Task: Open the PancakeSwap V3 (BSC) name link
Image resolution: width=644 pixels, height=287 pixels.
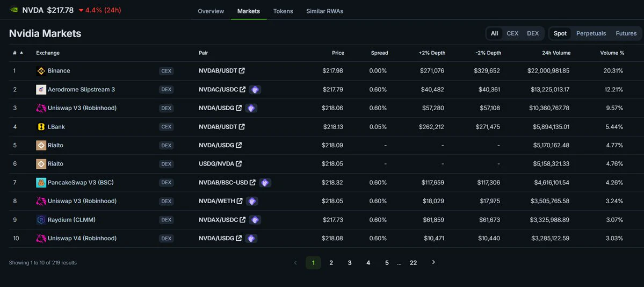Action: [81, 183]
